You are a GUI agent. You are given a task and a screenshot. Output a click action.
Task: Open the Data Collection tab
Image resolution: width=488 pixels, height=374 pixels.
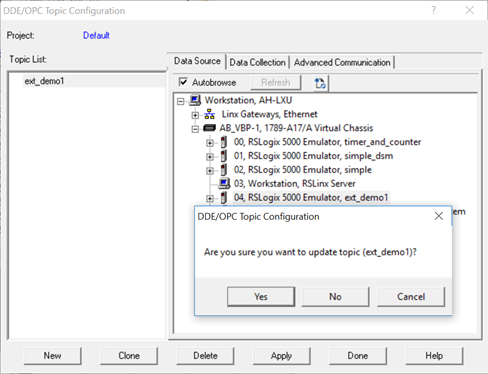pos(257,62)
